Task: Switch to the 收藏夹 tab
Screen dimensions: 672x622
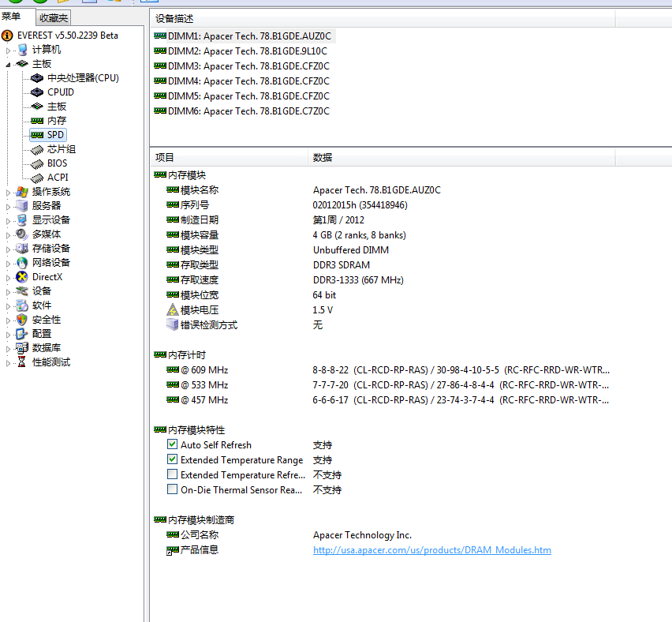Action: point(54,18)
